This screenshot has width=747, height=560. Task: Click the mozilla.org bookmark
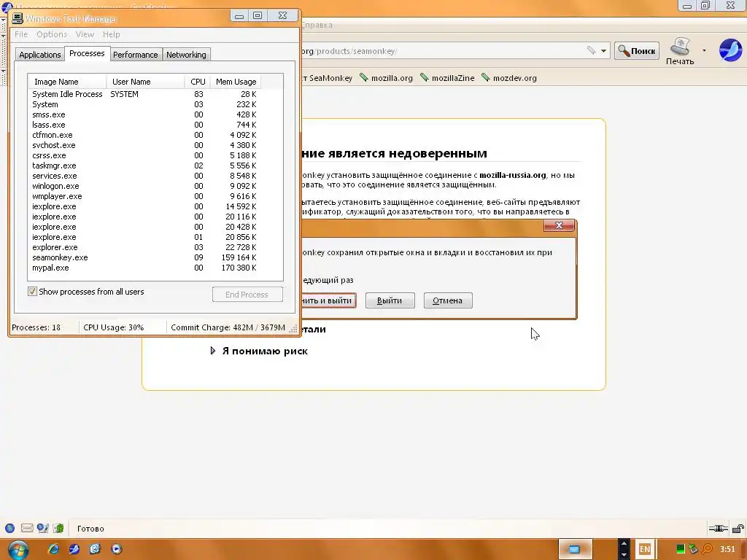[386, 77]
